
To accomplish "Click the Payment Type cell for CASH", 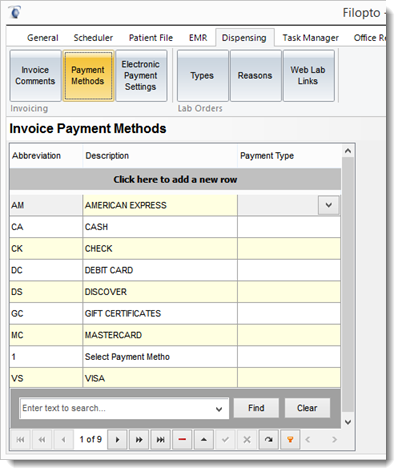I will (x=289, y=227).
